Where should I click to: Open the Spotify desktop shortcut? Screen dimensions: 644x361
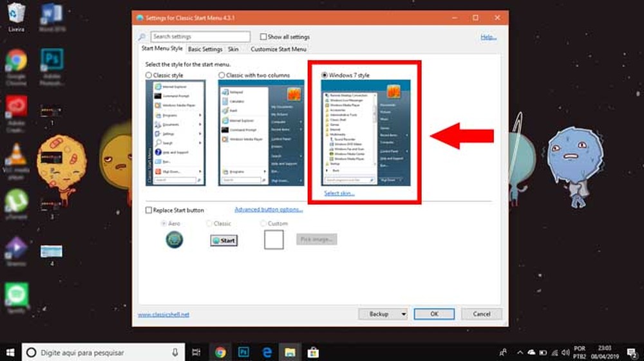tap(16, 298)
